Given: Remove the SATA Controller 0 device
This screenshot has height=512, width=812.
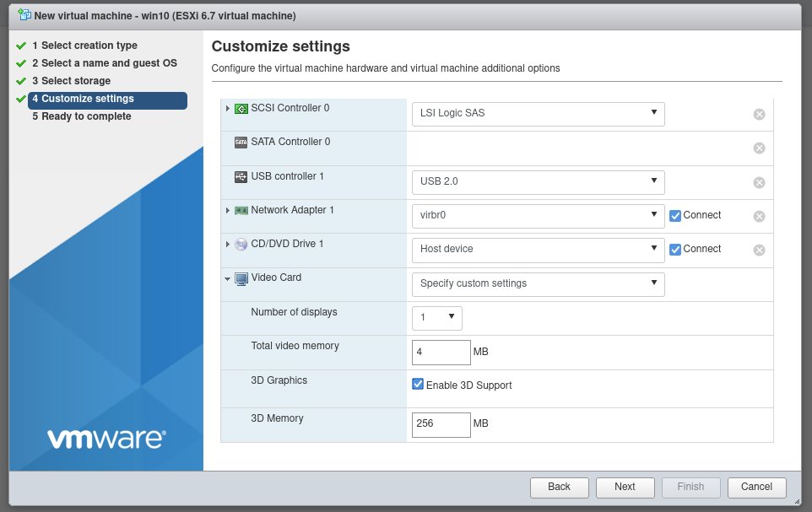Looking at the screenshot, I should point(759,148).
